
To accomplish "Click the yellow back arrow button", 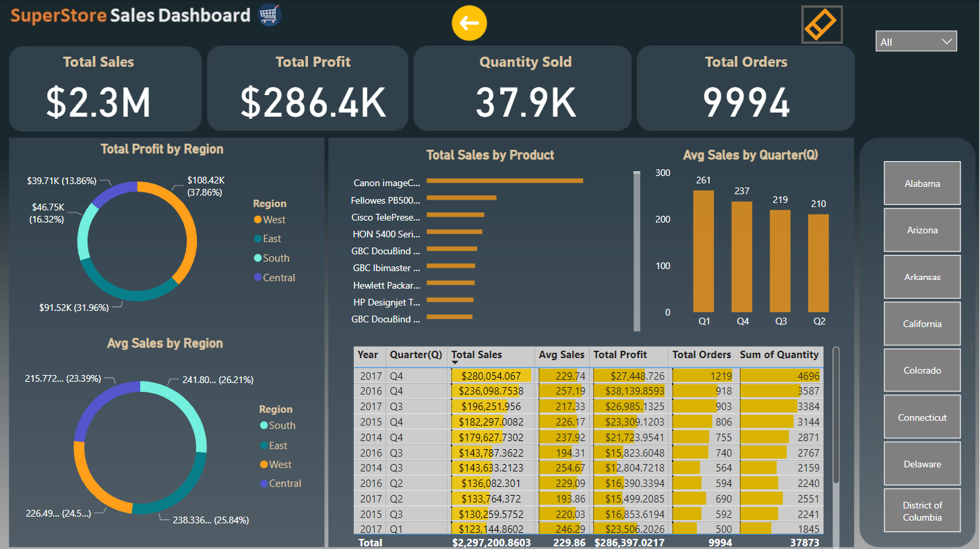I will coord(469,23).
